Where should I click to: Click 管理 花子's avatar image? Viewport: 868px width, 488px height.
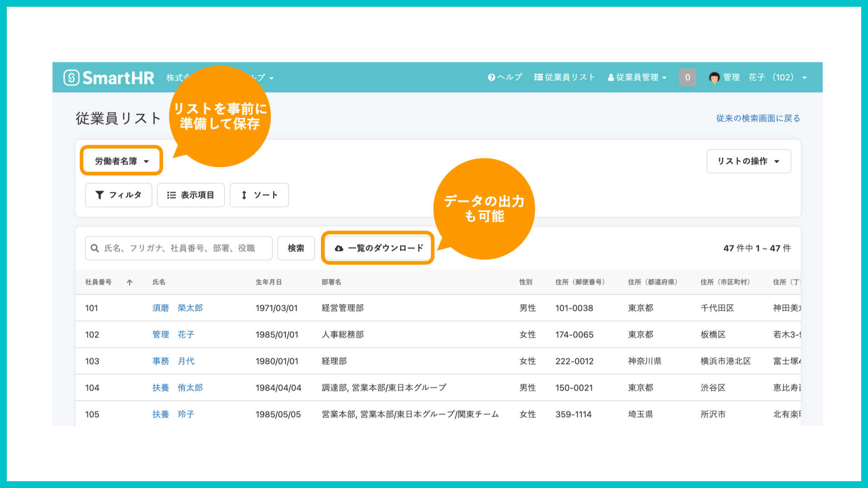[713, 77]
